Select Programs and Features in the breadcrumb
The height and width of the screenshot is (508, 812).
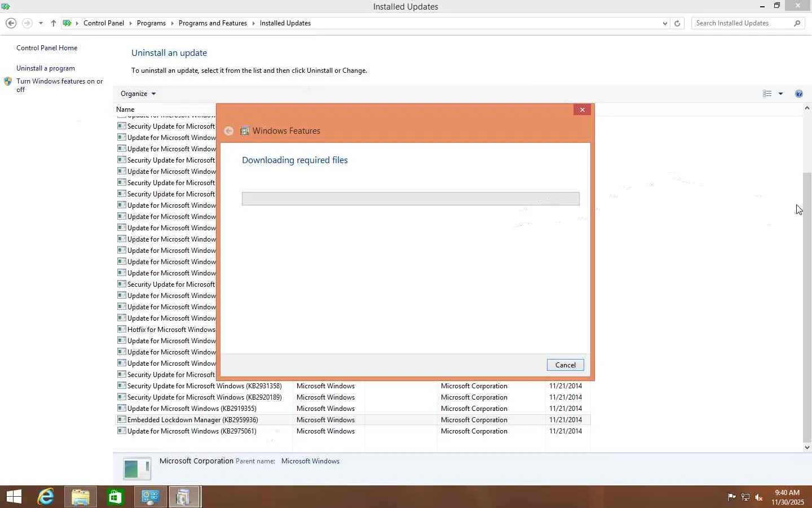213,23
